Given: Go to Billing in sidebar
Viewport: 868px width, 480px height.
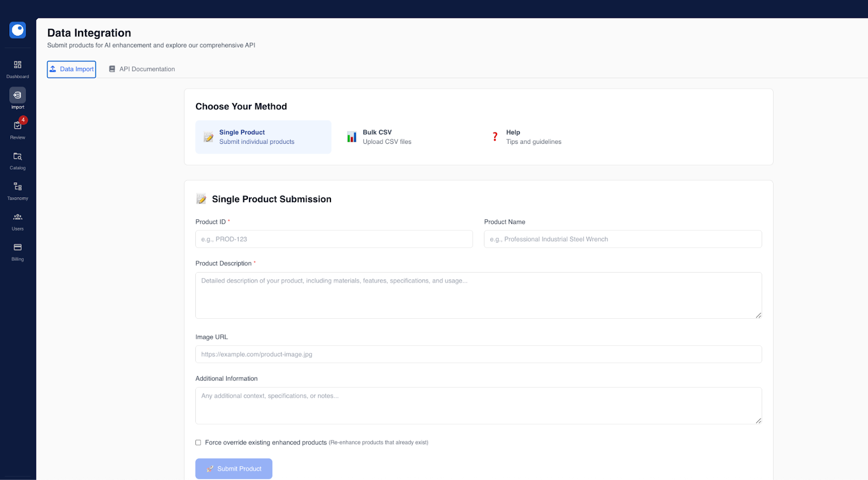Looking at the screenshot, I should (17, 251).
